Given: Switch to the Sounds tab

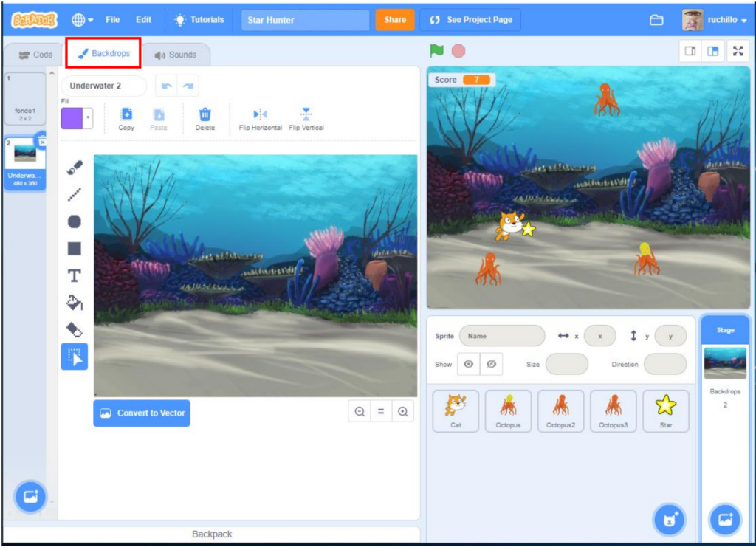Looking at the screenshot, I should click(x=176, y=55).
